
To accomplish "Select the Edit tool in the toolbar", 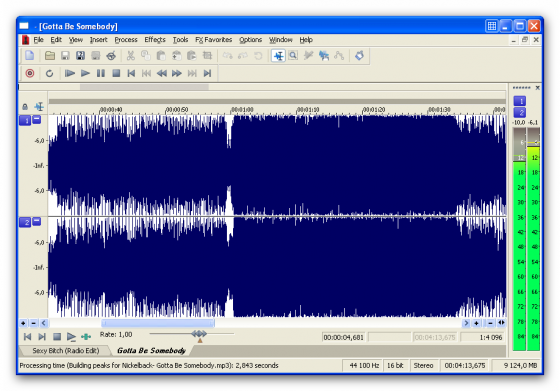I will [278, 55].
